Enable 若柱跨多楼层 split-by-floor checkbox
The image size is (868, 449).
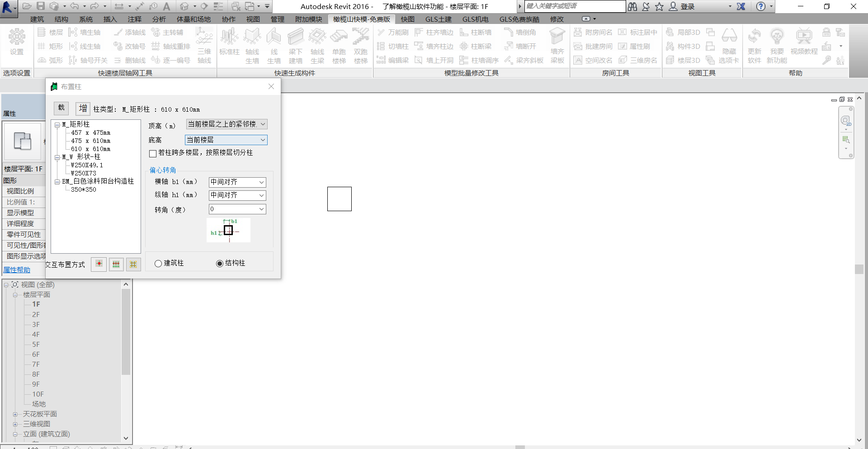153,153
